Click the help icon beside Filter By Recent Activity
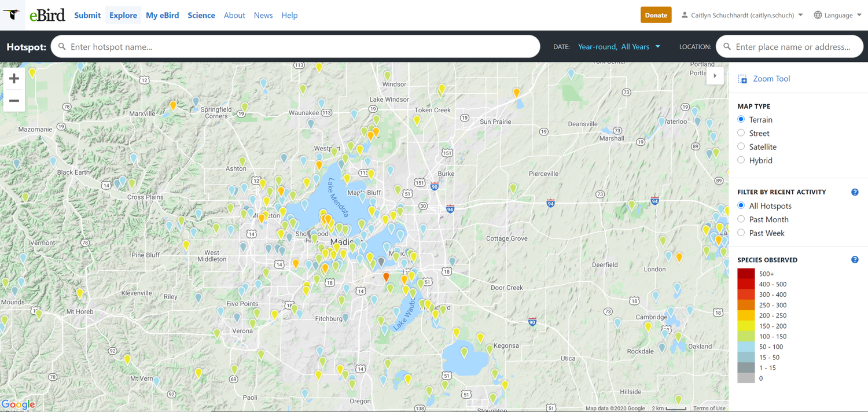The height and width of the screenshot is (412, 868). tap(855, 192)
